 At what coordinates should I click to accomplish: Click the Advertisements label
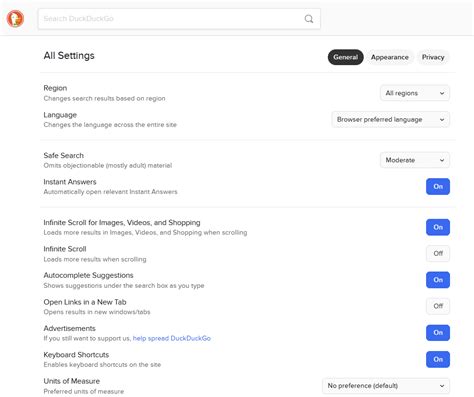[x=69, y=328]
